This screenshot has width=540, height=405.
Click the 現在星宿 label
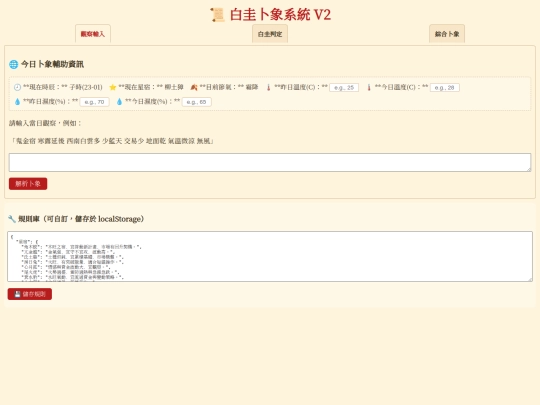coord(141,87)
